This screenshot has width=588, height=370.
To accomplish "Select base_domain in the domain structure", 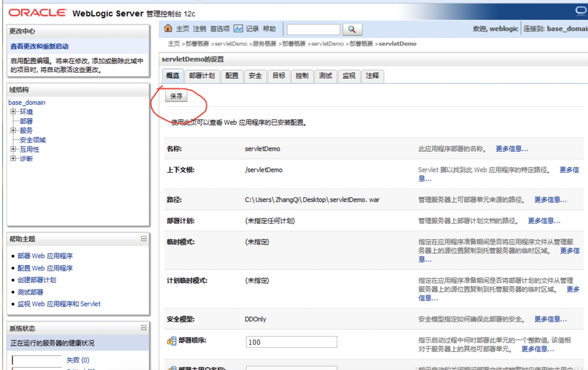I will (26, 102).
